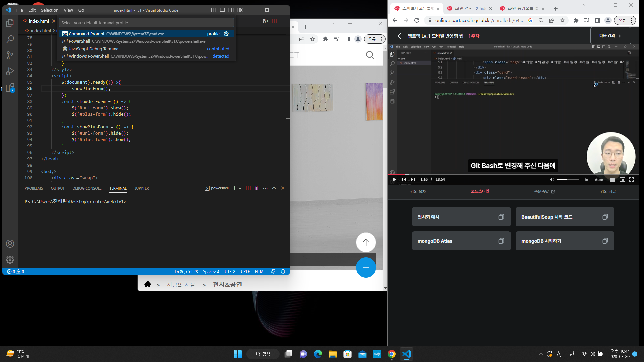
Task: Open the new terminal launch profile dropdown
Action: tap(240, 188)
